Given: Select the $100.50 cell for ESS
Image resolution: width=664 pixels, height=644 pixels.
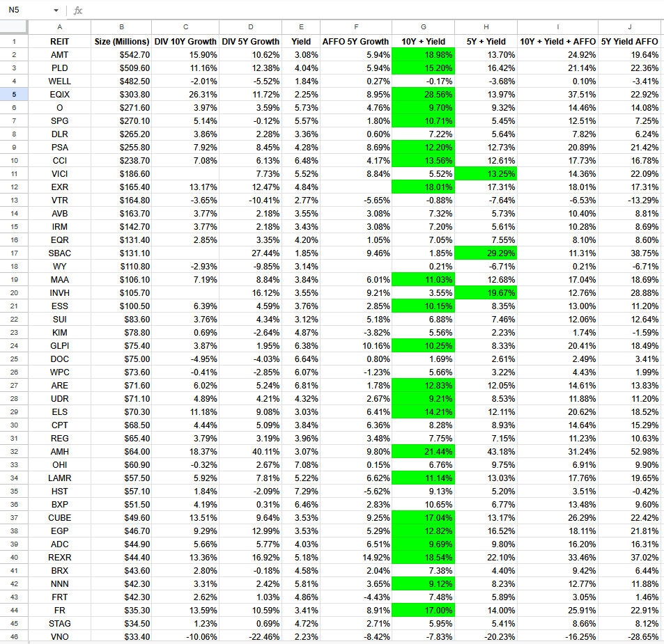Looking at the screenshot, I should (x=121, y=306).
